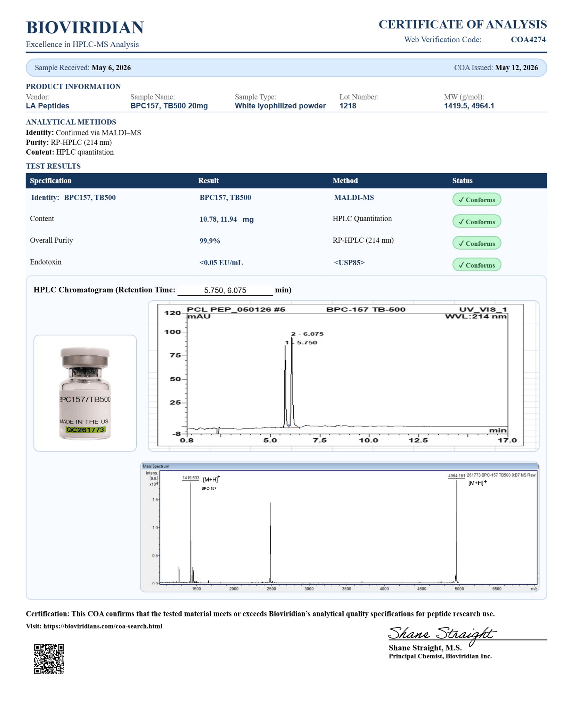
Task: Click the WVL:214 nm chromatogram label
Action: [476, 316]
